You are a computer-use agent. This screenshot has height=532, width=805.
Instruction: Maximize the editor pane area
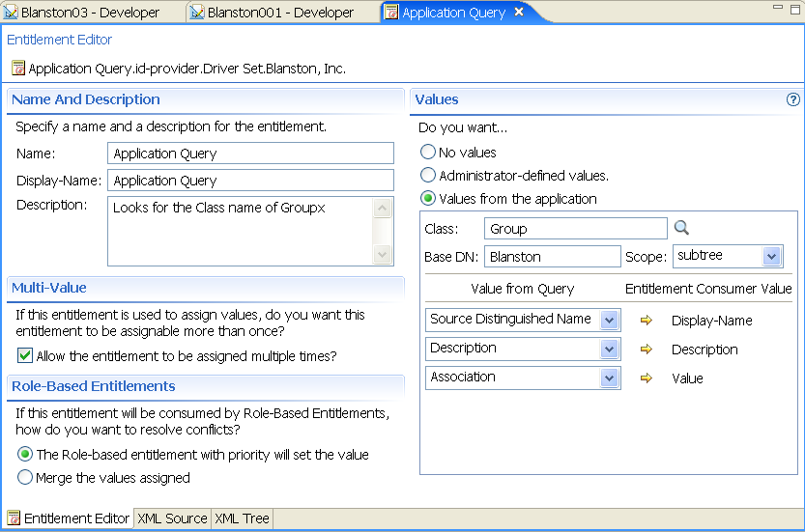click(794, 8)
